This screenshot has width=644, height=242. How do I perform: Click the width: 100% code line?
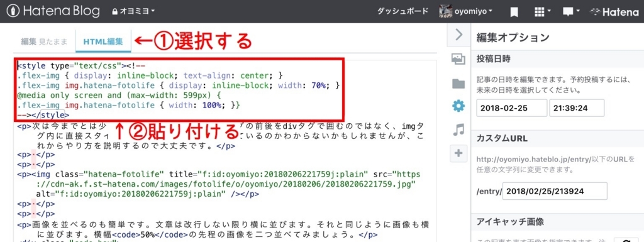(128, 105)
